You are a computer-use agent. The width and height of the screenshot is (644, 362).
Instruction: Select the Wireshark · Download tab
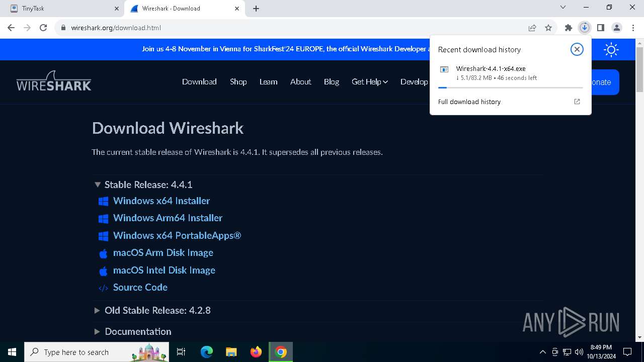[184, 9]
